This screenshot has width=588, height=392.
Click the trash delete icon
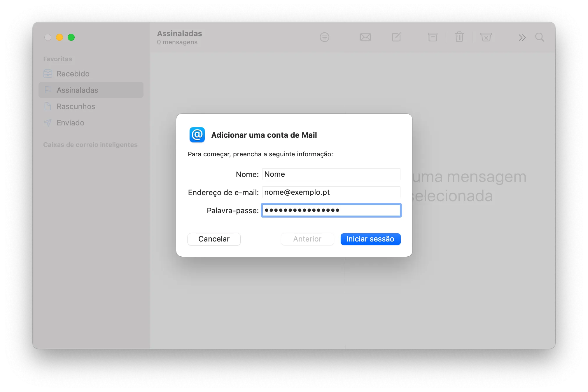pyautogui.click(x=459, y=37)
